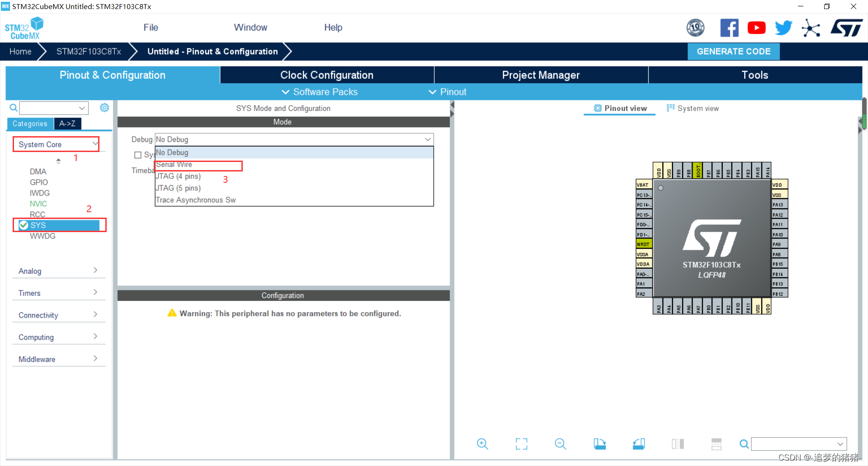Click the ST logo on the chip body
Screen dimensions: 868x466
click(712, 238)
